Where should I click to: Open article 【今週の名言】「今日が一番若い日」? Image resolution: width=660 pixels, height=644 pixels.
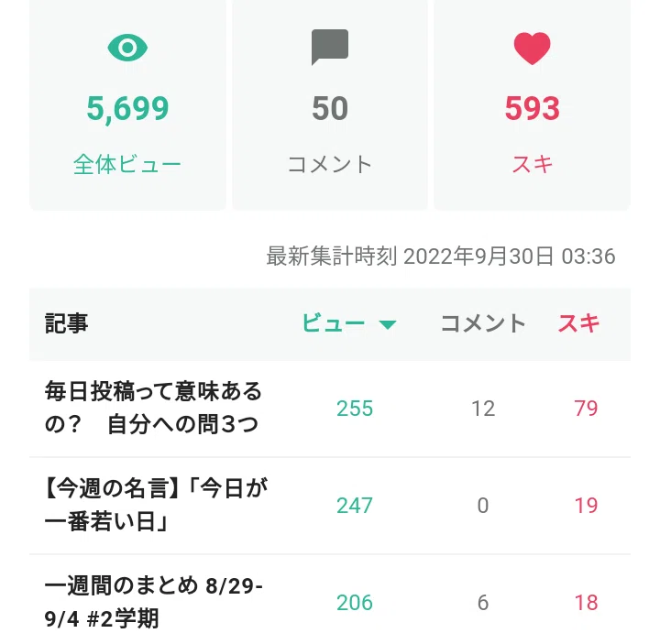156,505
